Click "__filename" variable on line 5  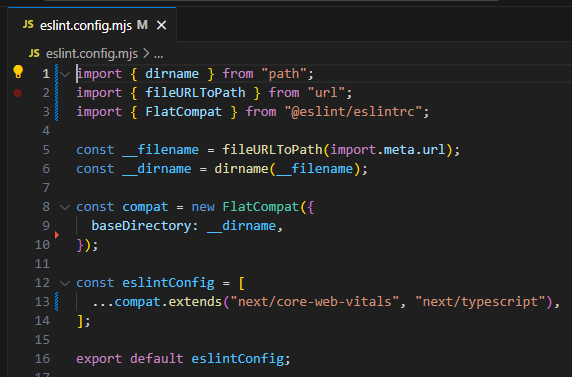(161, 150)
